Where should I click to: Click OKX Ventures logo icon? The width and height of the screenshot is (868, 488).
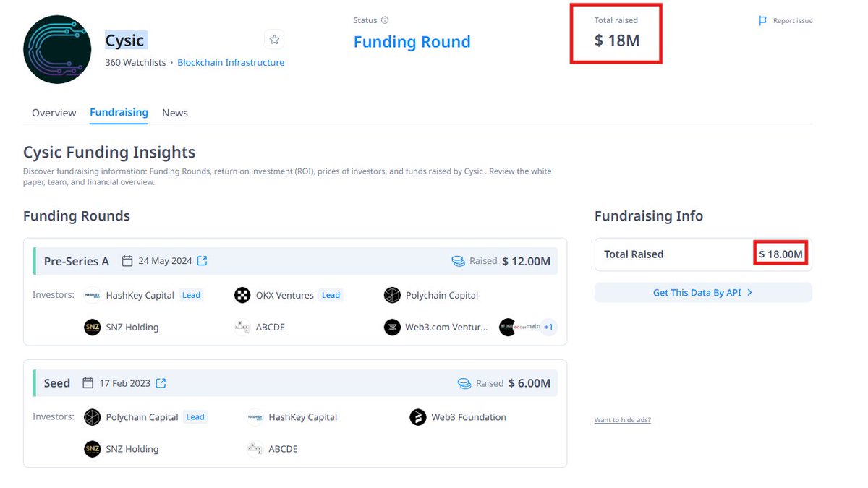pos(242,295)
